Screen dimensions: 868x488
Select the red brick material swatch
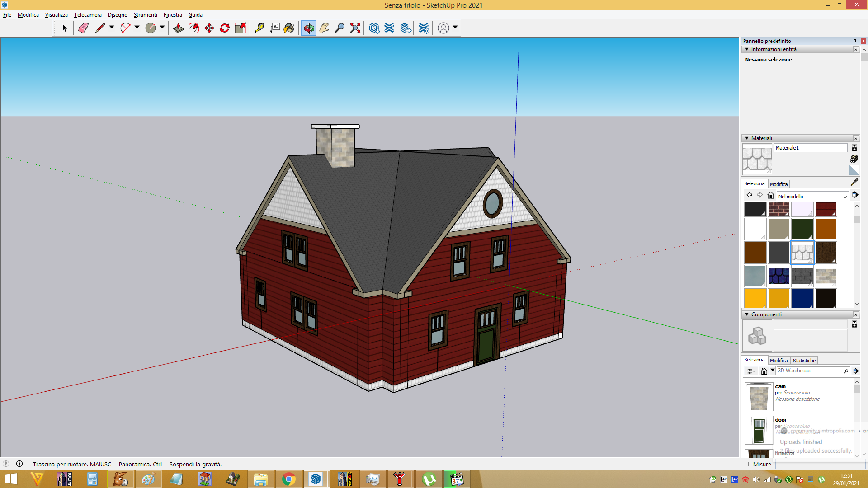point(778,209)
